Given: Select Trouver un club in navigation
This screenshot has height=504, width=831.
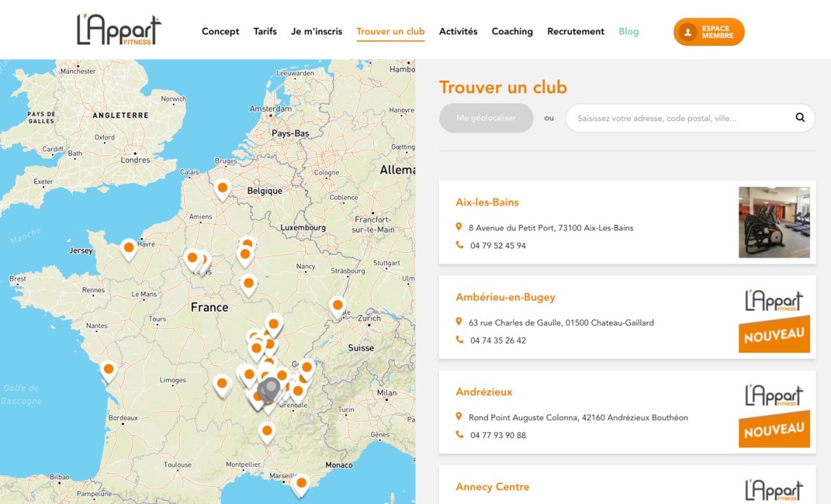Looking at the screenshot, I should [390, 31].
